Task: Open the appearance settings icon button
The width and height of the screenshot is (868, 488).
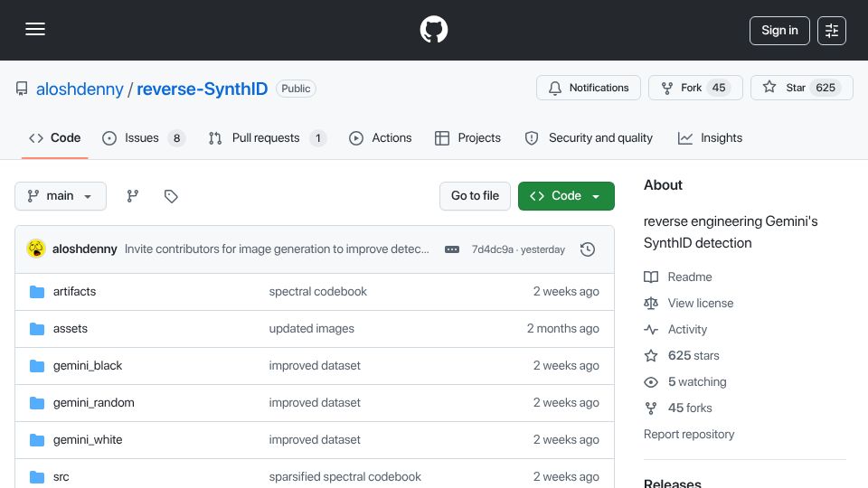Action: [832, 31]
